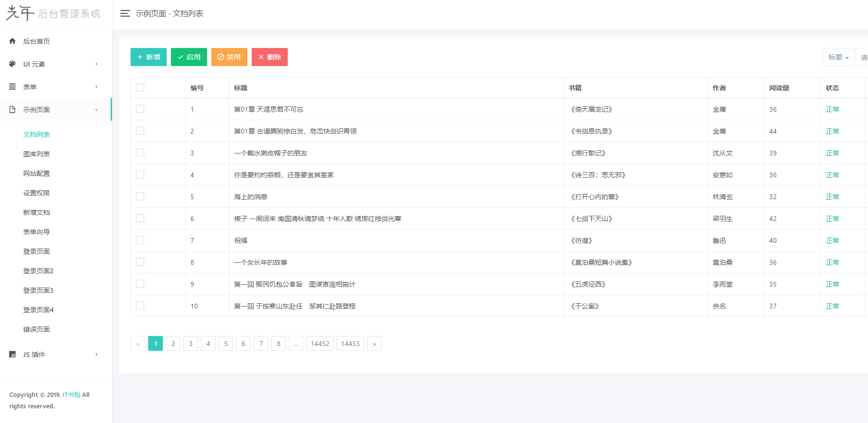The width and height of the screenshot is (868, 423).
Task: Open 图库列表 submenu item
Action: pyautogui.click(x=37, y=154)
